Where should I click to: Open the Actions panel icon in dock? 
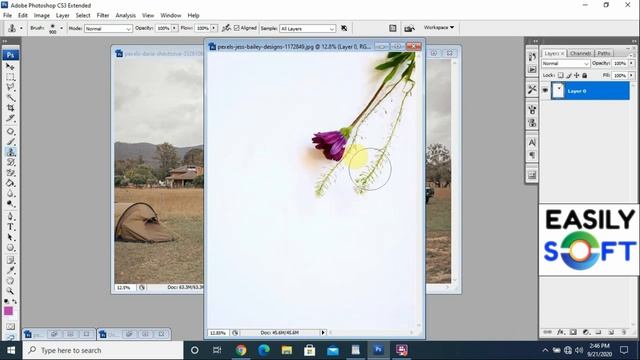pyautogui.click(x=532, y=70)
